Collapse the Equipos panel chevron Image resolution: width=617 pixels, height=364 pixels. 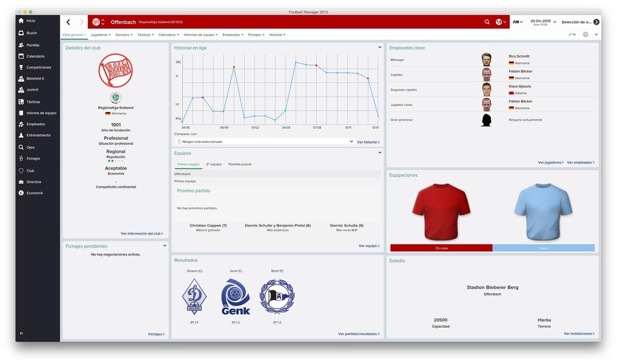tap(380, 152)
